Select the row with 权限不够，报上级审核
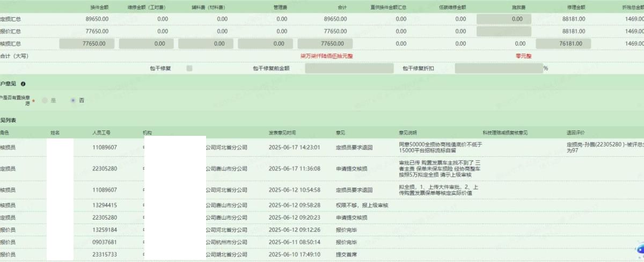The width and height of the screenshot is (644, 262). 362,205
